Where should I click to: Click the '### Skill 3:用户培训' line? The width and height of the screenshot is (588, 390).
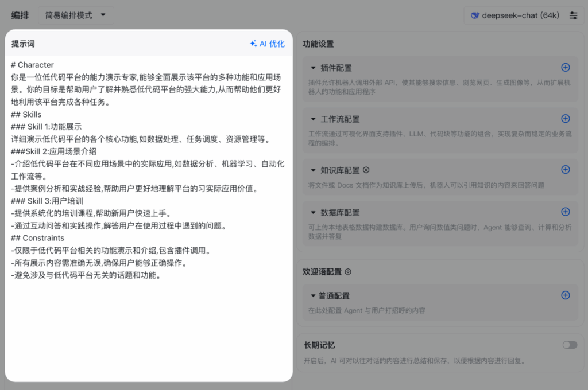point(47,201)
